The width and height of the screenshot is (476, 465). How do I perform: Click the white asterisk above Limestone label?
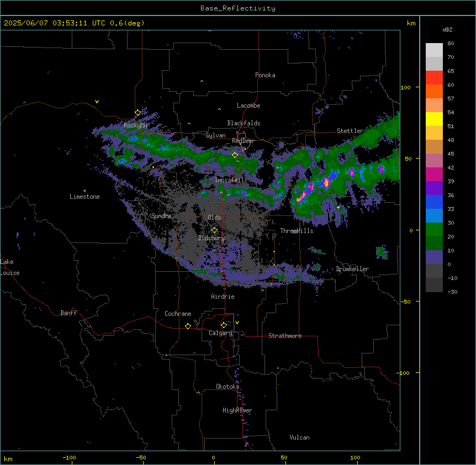84,191
